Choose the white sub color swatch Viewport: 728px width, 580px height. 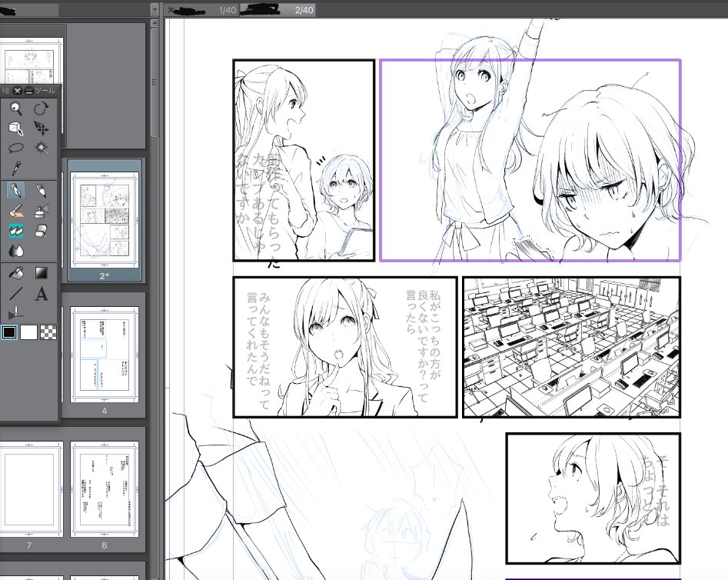[28, 332]
